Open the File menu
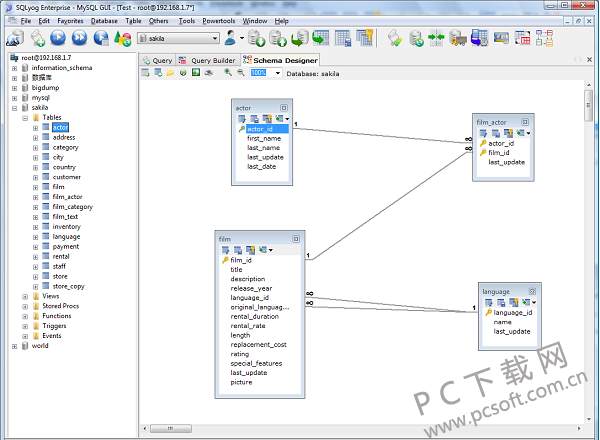 26,21
